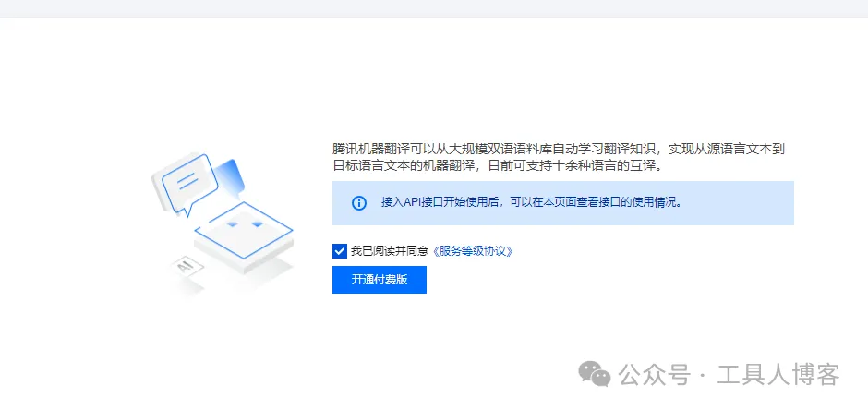Screen dimensions: 868x410
Task: Click the label 我已阅读并同意
Action: [x=390, y=251]
